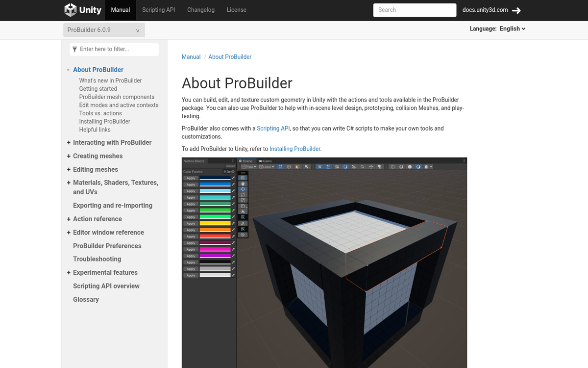Select the Hand tool in the Scene view
Viewport: 588px width, 368px height.
243,184
